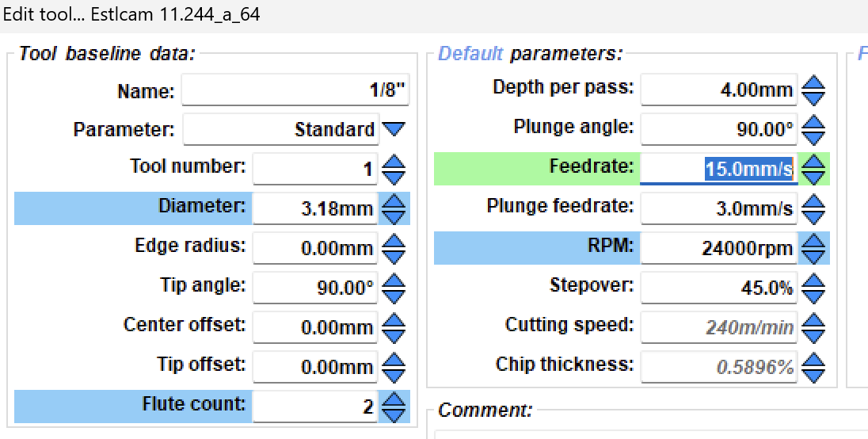Click the Plunge angle spinner arrows

[814, 129]
